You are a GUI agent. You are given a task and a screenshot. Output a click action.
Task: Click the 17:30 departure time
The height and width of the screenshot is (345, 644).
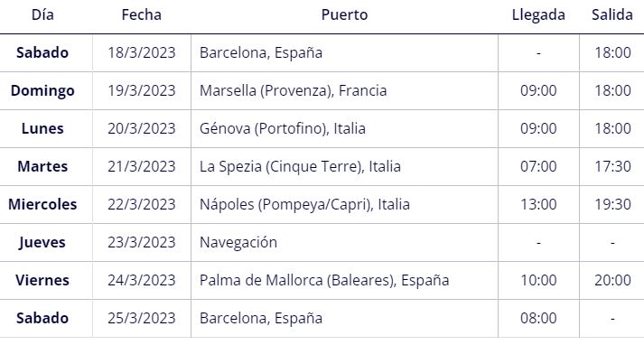point(612,166)
